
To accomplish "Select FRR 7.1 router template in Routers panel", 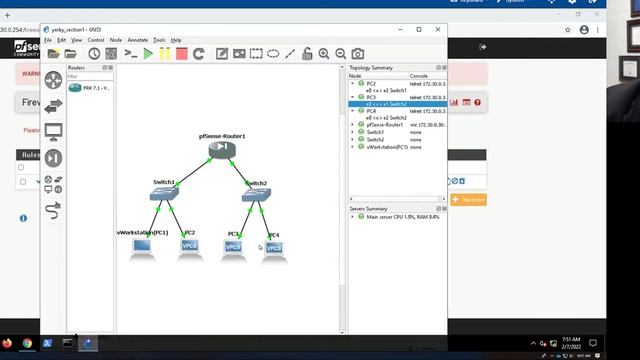I will coord(90,88).
